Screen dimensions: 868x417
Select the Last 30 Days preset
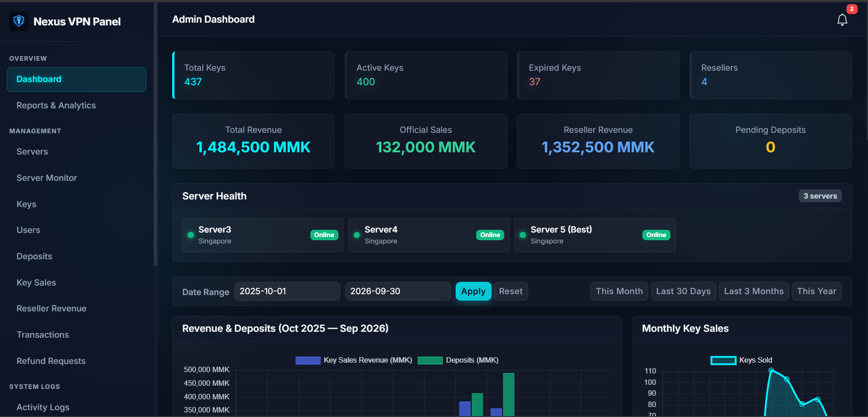pyautogui.click(x=683, y=291)
